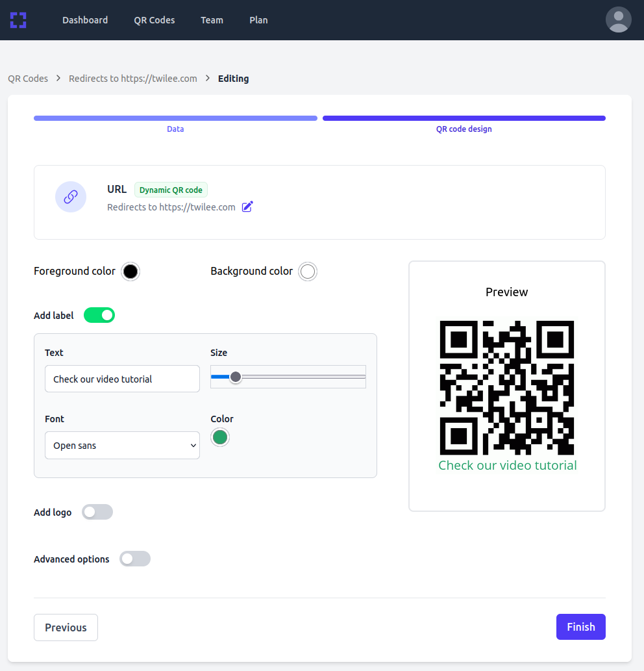Turn on Advanced options

pyautogui.click(x=135, y=559)
